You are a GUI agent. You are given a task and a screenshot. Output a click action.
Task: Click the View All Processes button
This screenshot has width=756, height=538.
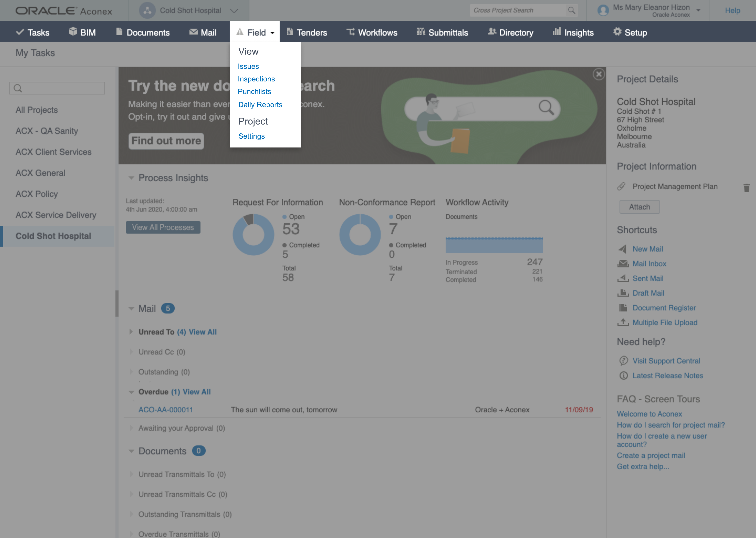[163, 227]
